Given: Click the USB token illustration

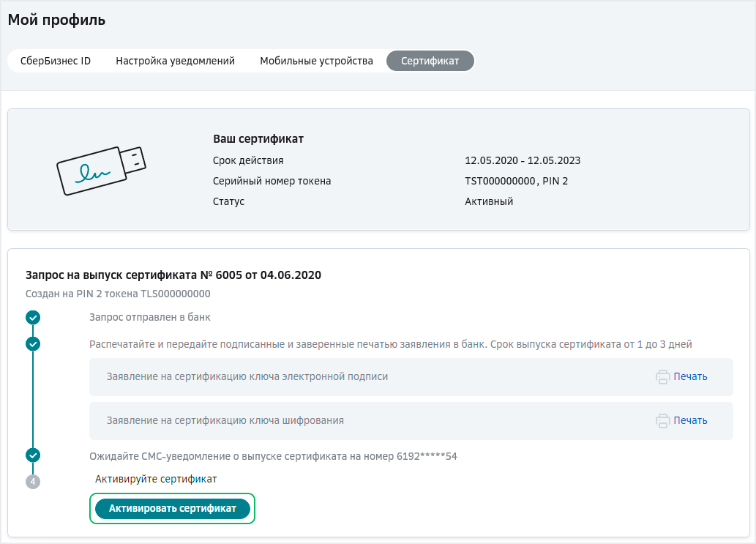Looking at the screenshot, I should tap(101, 169).
